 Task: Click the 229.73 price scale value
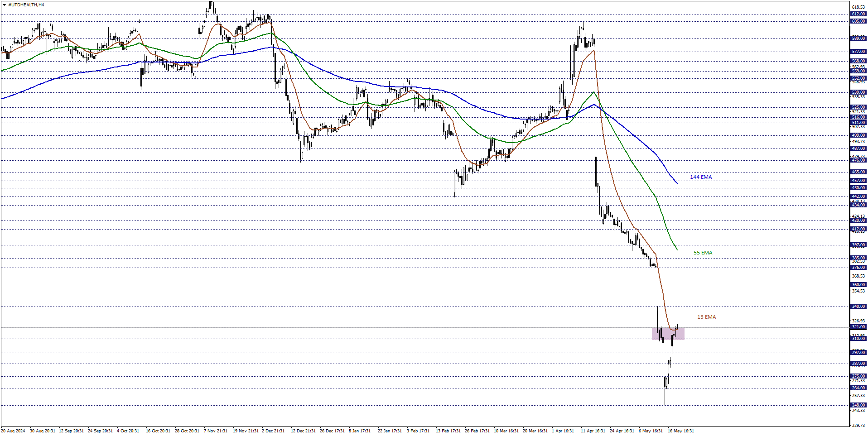coord(858,426)
